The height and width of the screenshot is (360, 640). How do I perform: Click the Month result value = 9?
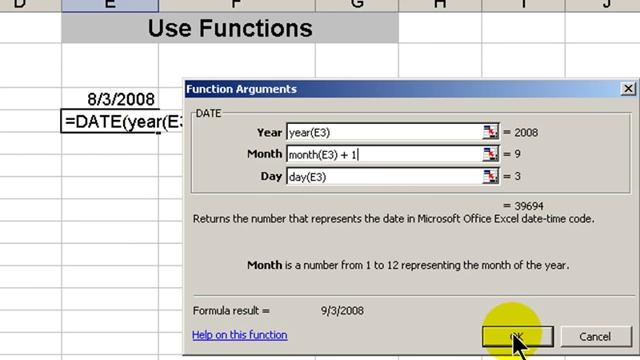tap(512, 154)
